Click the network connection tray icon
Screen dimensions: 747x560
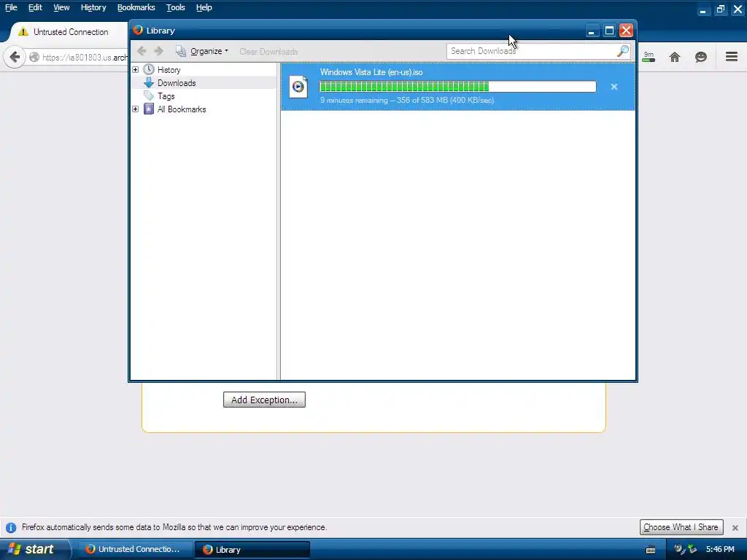pyautogui.click(x=692, y=550)
